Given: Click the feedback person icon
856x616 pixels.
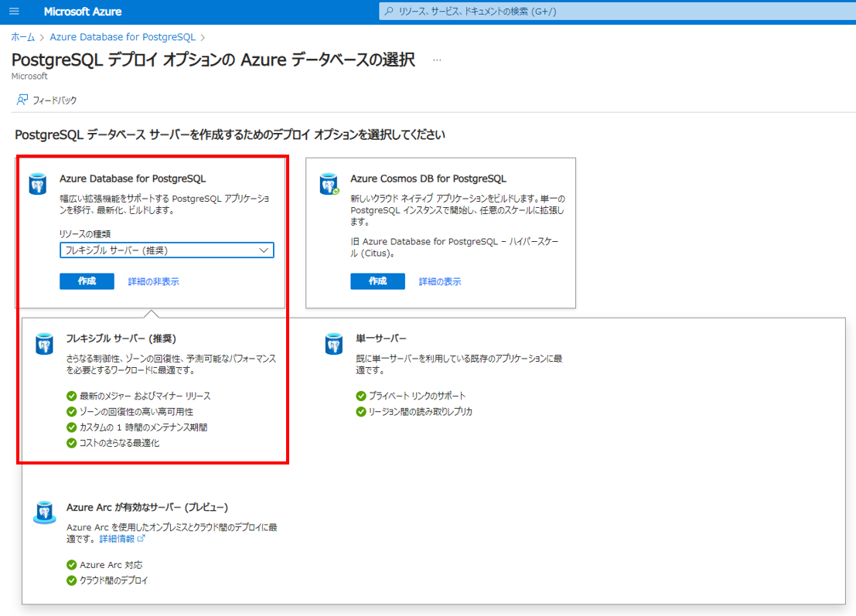Looking at the screenshot, I should tap(22, 100).
